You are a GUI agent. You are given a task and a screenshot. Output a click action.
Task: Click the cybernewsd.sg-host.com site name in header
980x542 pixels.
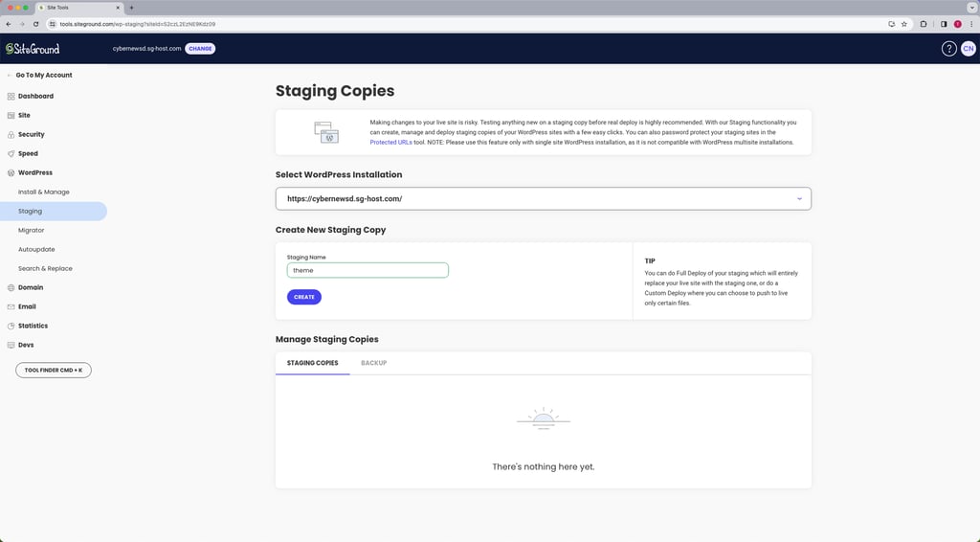click(x=146, y=49)
